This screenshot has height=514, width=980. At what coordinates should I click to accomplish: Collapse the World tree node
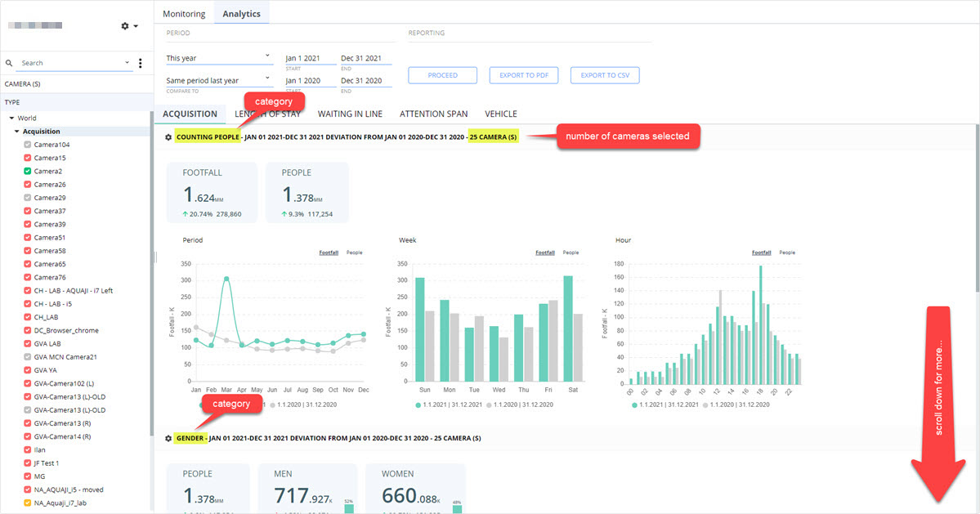click(x=12, y=118)
